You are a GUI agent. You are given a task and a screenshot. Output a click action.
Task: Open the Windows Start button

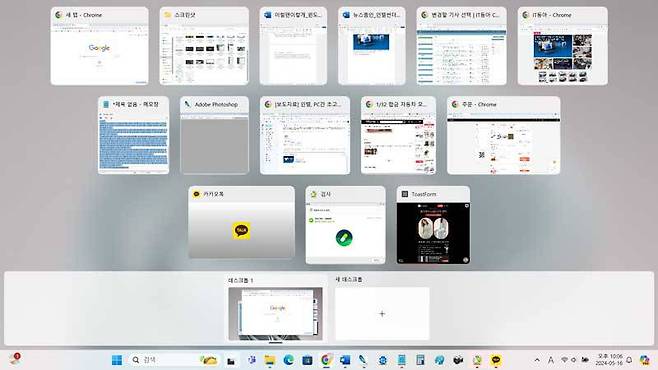point(117,360)
